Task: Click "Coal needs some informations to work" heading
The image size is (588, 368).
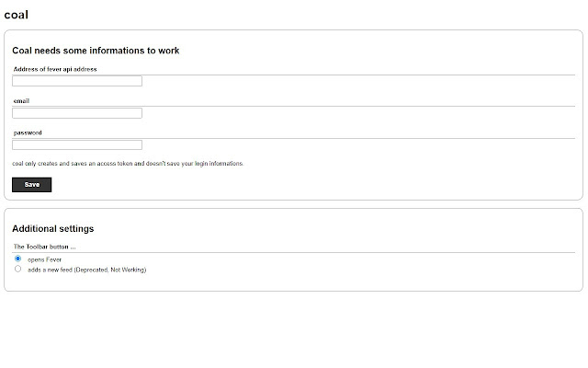Action: 96,51
